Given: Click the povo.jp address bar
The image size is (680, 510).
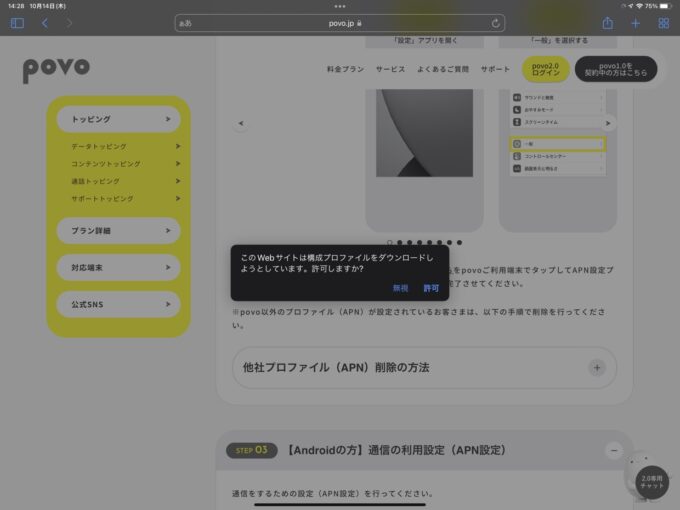Looking at the screenshot, I should coord(340,23).
